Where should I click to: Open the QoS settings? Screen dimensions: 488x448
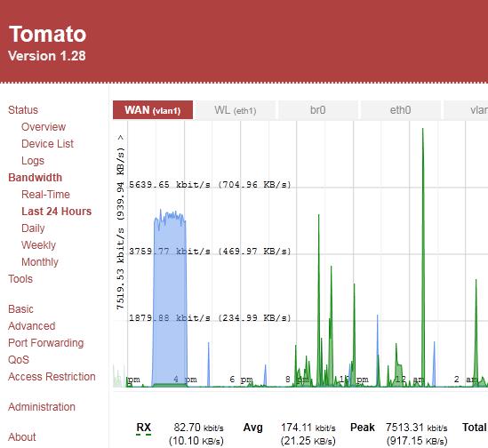click(19, 360)
